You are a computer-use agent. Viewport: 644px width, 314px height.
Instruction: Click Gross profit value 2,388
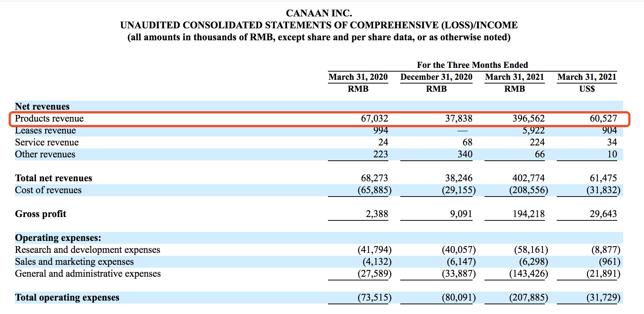coord(377,214)
